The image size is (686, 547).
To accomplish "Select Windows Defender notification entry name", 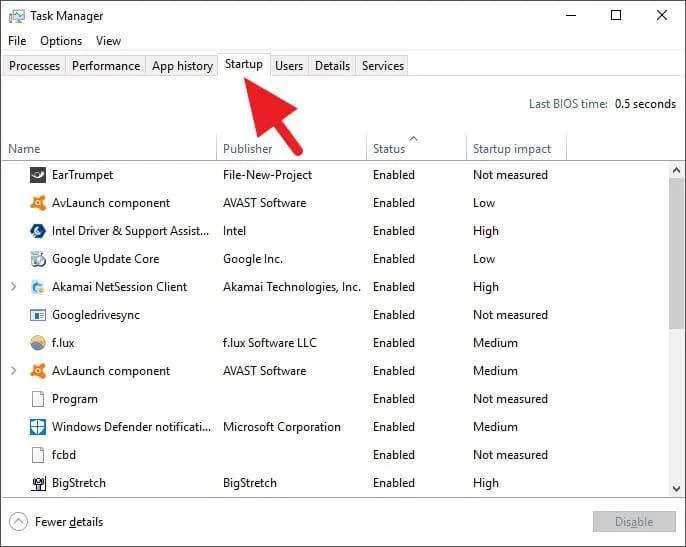I will click(x=131, y=427).
